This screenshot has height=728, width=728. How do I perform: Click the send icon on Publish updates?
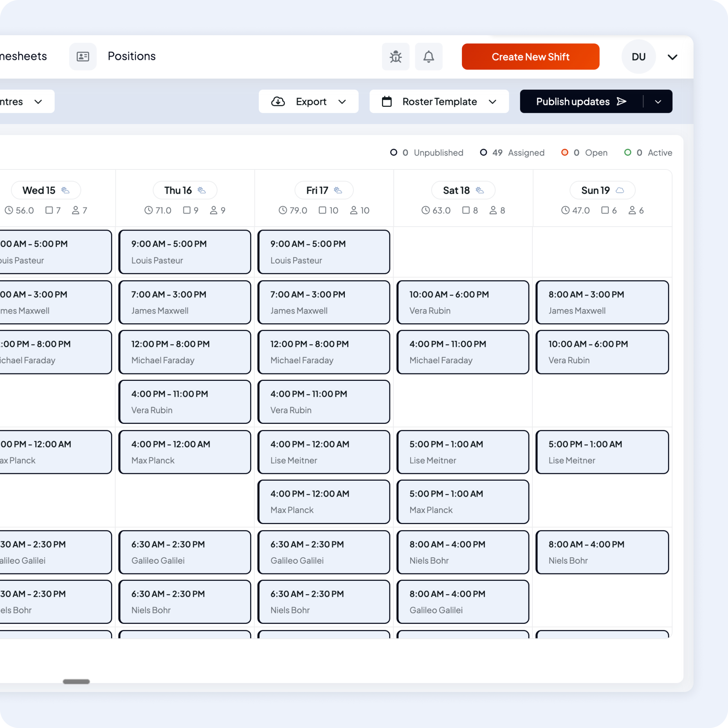622,101
